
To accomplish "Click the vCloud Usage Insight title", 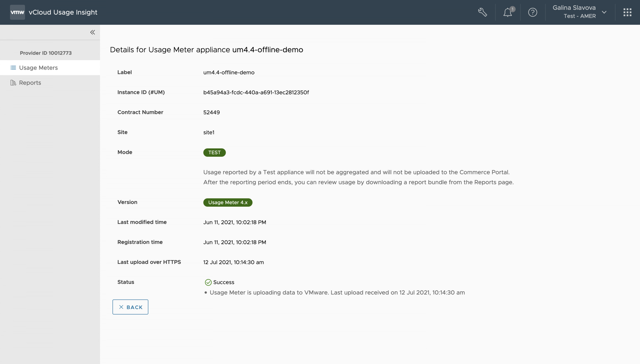I will (x=63, y=12).
